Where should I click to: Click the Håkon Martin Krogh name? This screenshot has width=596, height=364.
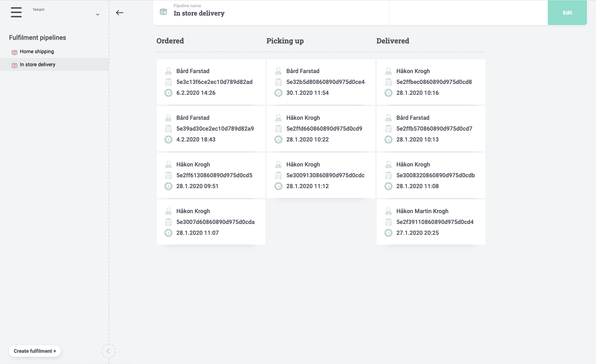point(422,211)
